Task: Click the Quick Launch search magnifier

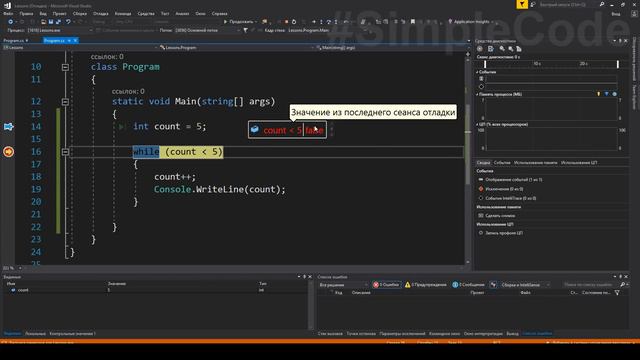Action: pos(602,4)
